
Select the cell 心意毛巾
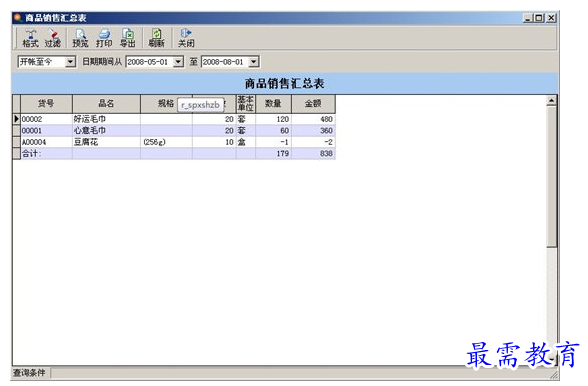tap(106, 131)
